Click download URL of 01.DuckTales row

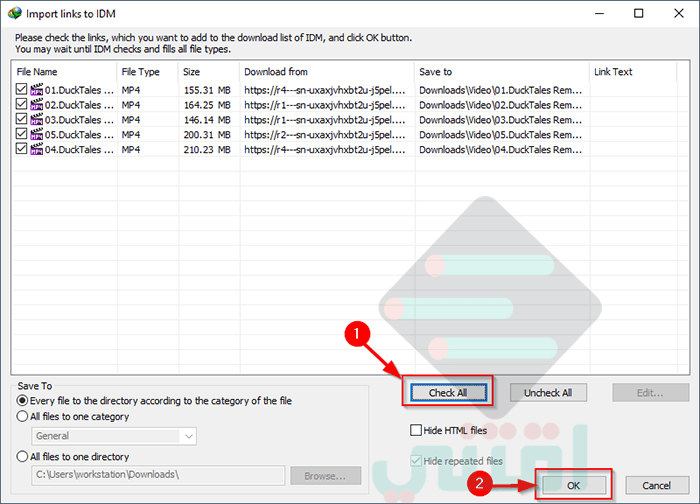click(325, 90)
